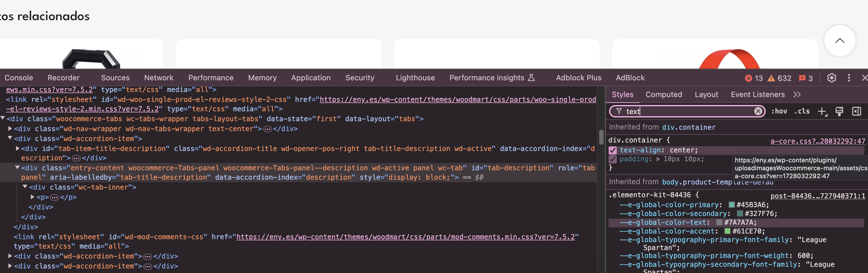Click the issues count badge 3

806,78
